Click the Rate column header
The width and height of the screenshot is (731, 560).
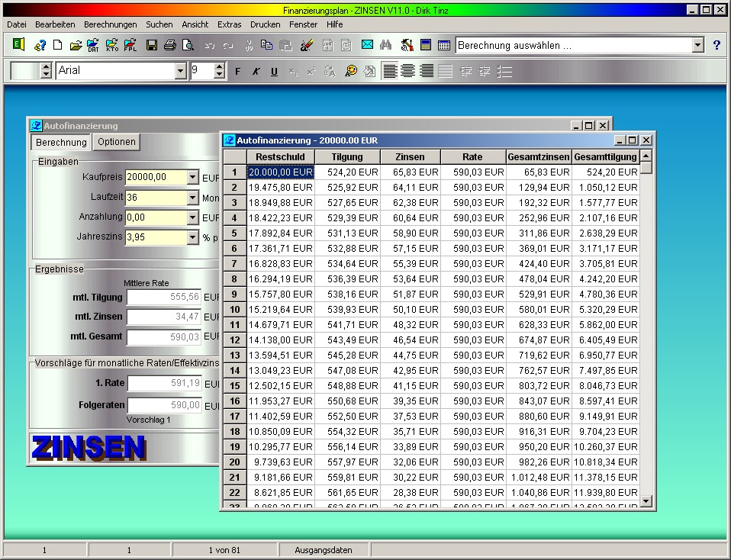(x=473, y=157)
